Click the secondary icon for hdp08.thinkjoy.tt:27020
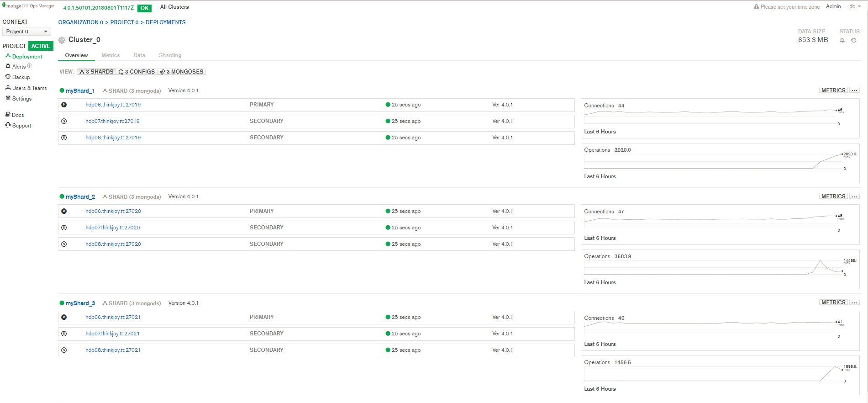 pyautogui.click(x=64, y=244)
